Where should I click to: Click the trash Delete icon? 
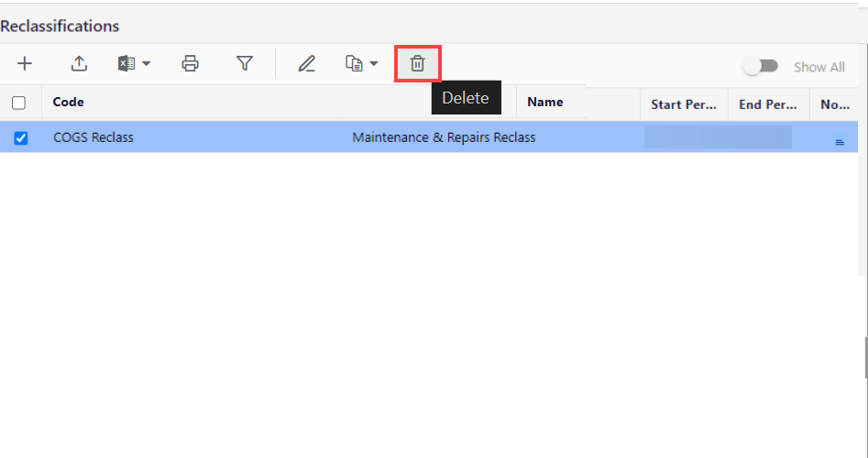[417, 63]
